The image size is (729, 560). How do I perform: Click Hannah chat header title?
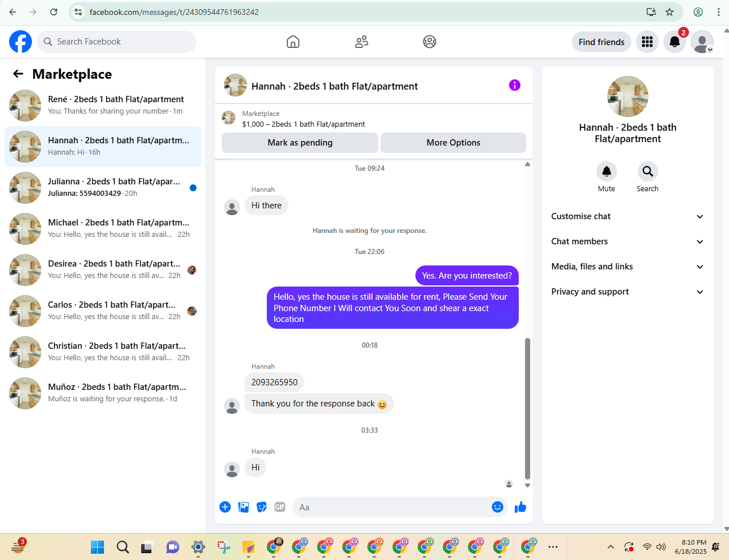tap(334, 86)
